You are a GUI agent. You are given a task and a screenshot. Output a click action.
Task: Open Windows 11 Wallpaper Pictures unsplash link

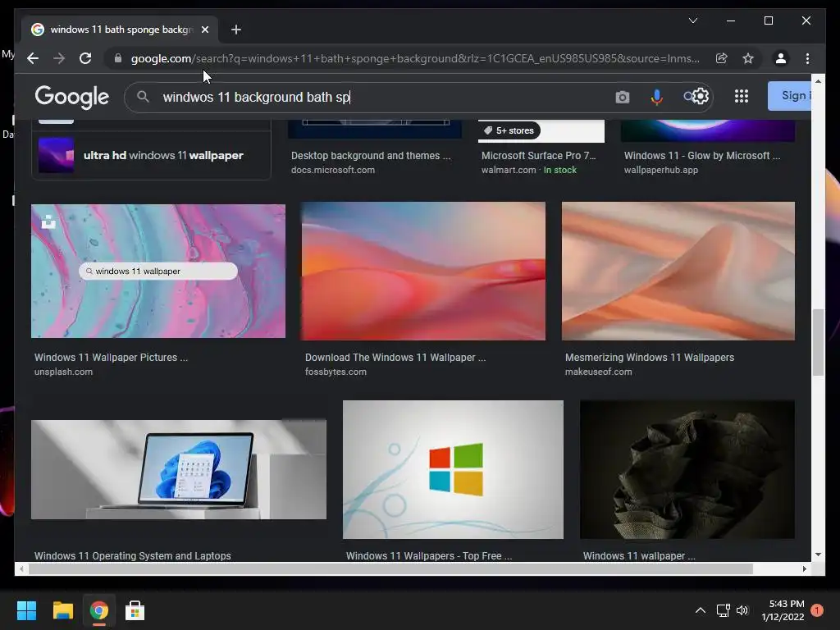pyautogui.click(x=111, y=358)
